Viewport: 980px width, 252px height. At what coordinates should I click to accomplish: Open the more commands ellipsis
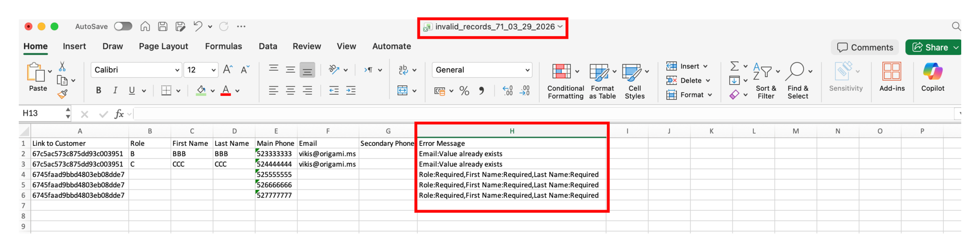[x=241, y=26]
